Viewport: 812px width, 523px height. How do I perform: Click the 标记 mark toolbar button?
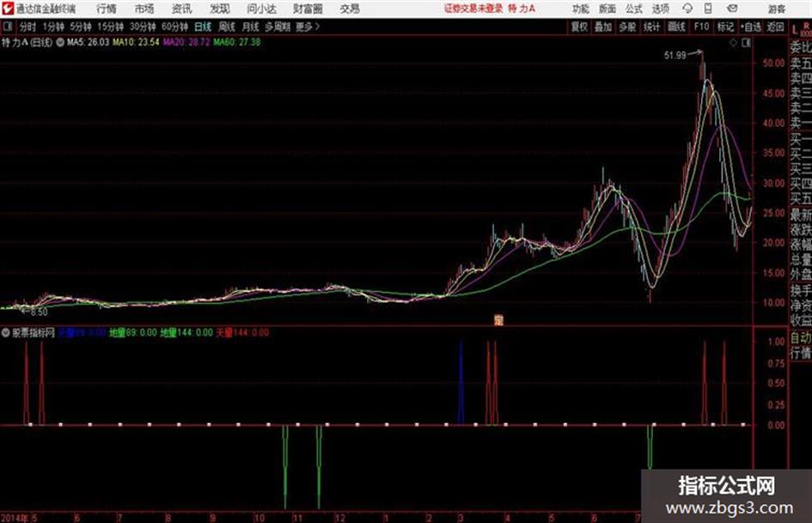[725, 27]
